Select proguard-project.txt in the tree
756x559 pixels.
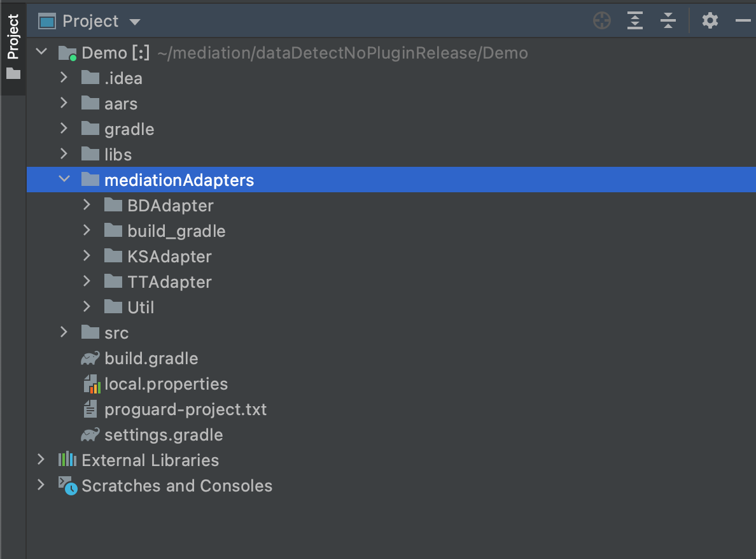coord(185,409)
